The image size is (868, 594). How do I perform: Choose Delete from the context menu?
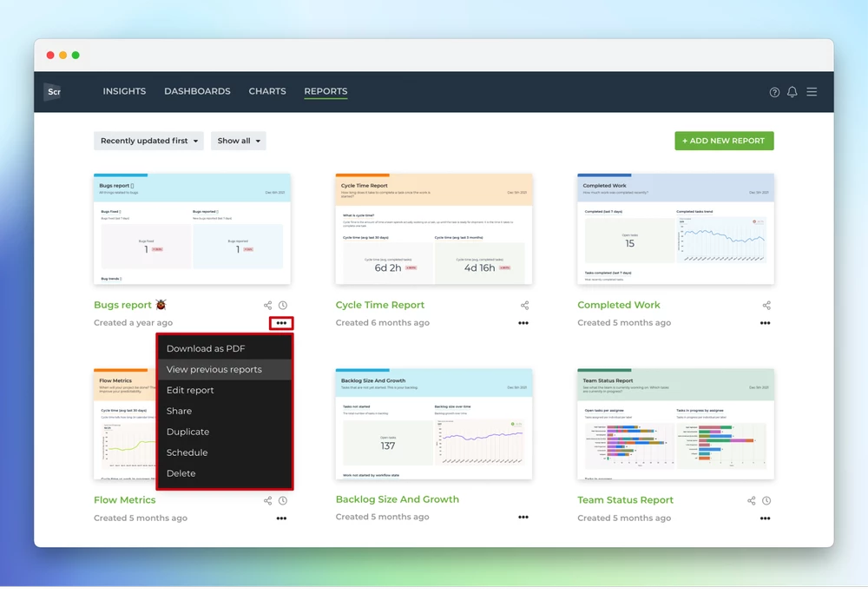224,473
